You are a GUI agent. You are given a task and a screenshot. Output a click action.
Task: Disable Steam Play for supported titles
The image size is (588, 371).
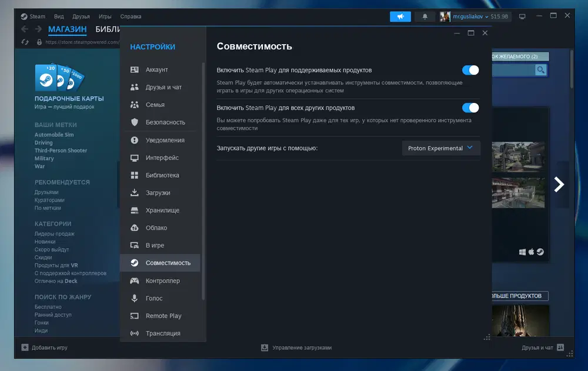click(x=470, y=70)
